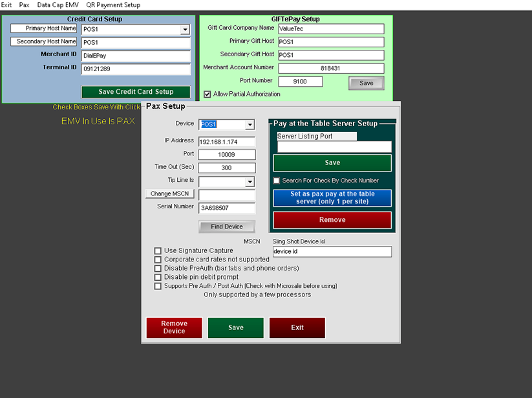Click the Exit menu item
This screenshot has width=532, height=398.
[6, 5]
